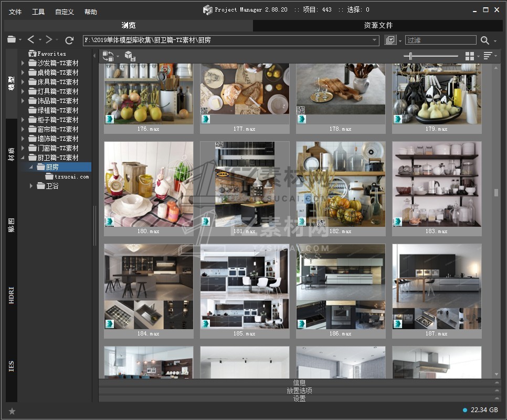
Task: Click the folder icon beside back arrow
Action: click(x=12, y=40)
